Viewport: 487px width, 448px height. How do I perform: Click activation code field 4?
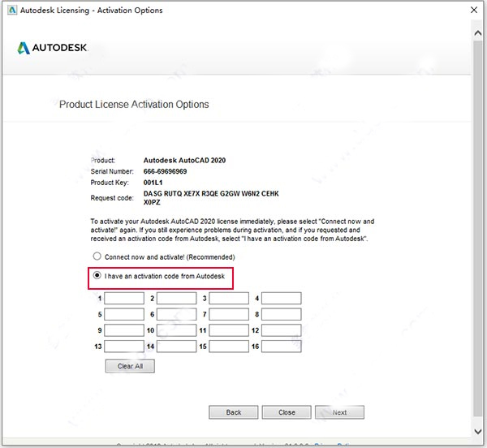pyautogui.click(x=282, y=298)
